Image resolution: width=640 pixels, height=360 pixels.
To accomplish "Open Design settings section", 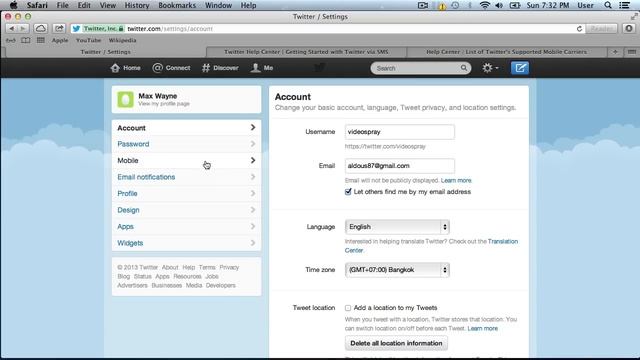I will coord(186,210).
